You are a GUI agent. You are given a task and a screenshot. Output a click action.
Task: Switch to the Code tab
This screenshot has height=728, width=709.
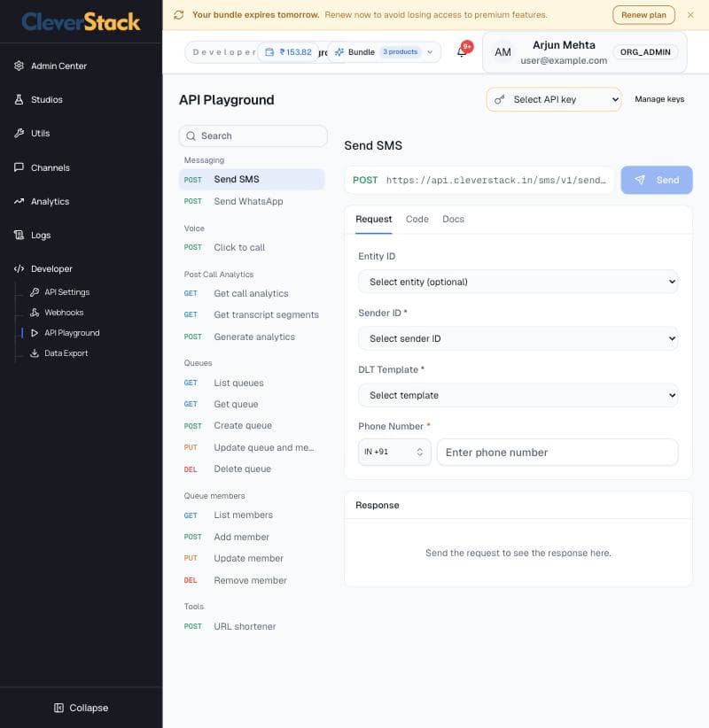pos(417,219)
